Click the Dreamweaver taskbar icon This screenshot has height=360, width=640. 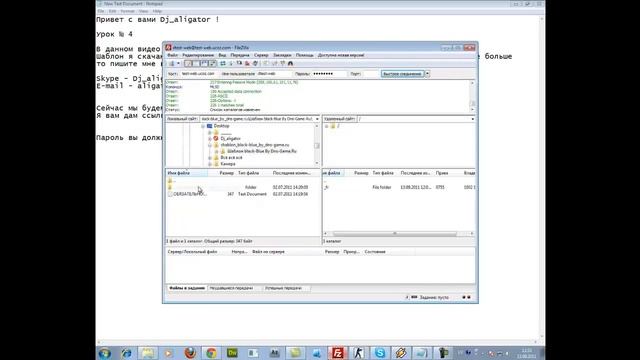232,353
